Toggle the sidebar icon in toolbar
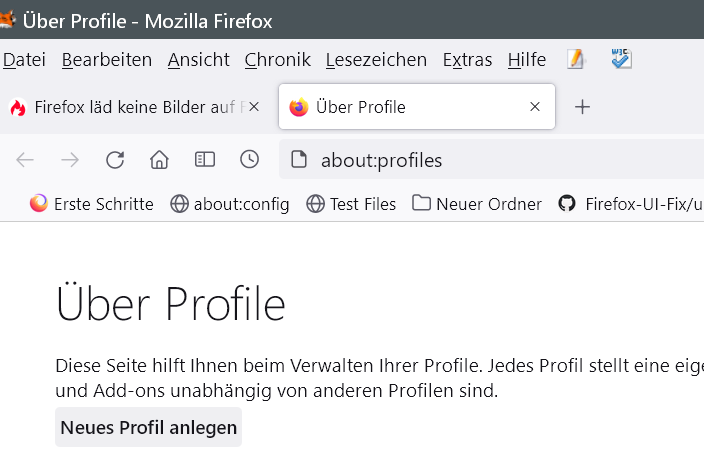704x464 pixels. pos(205,160)
